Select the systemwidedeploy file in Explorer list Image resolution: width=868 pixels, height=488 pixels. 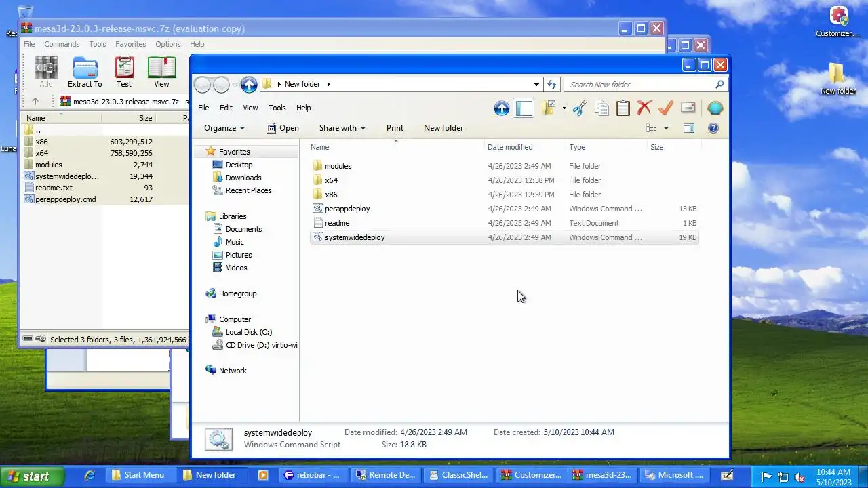[505, 237]
